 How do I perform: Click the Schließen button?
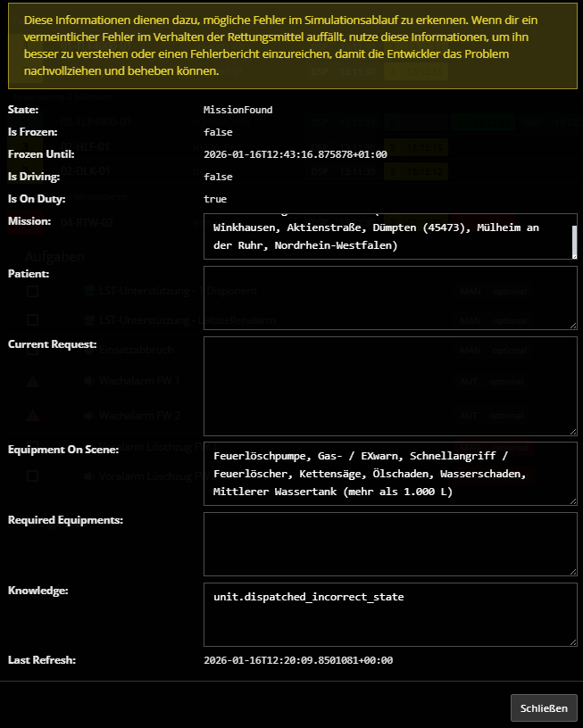tap(544, 708)
